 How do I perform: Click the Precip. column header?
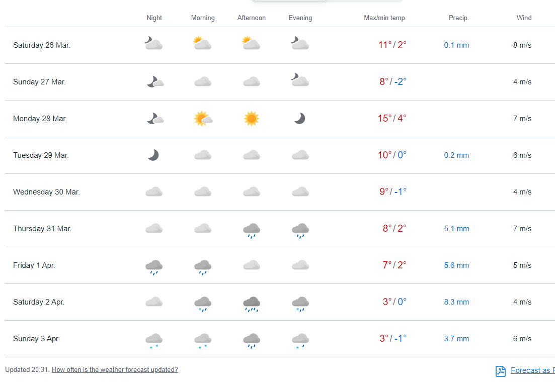point(458,18)
